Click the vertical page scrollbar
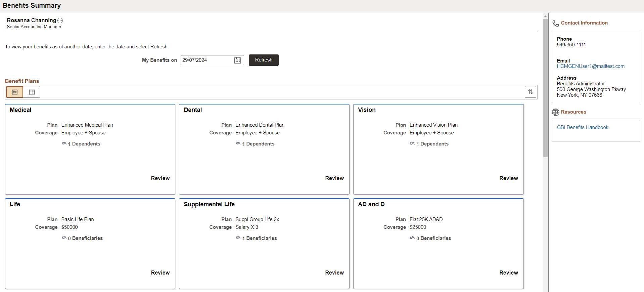Viewport: 644px width, 292px height. tap(545, 88)
